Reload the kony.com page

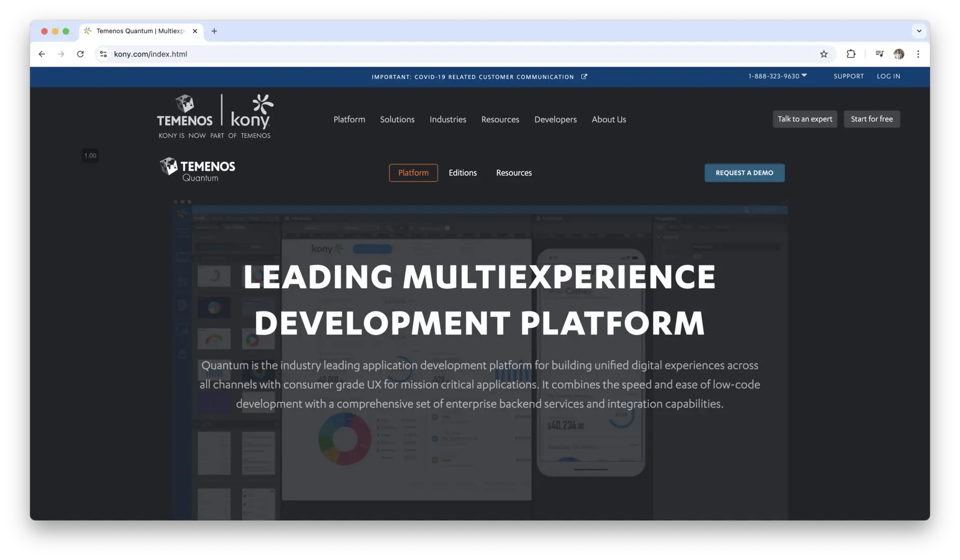80,54
